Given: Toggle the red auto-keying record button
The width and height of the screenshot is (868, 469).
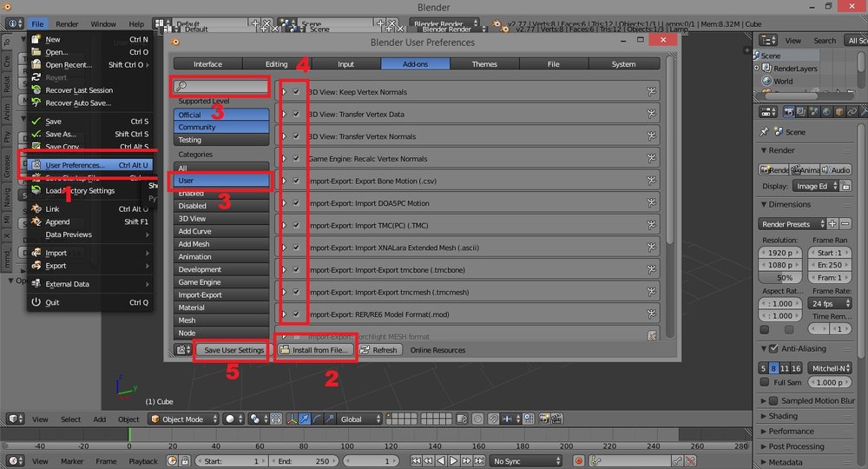Looking at the screenshot, I should [579, 460].
